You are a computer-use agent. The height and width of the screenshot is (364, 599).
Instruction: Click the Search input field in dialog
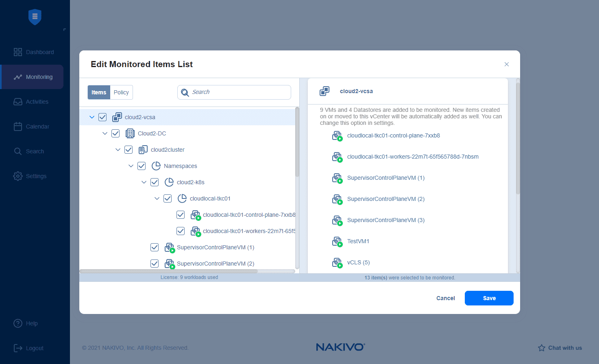(x=234, y=92)
